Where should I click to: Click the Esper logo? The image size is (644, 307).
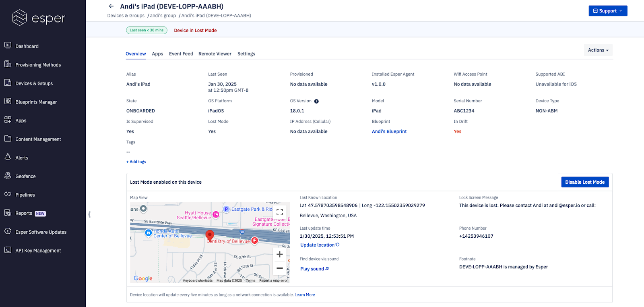click(x=39, y=18)
